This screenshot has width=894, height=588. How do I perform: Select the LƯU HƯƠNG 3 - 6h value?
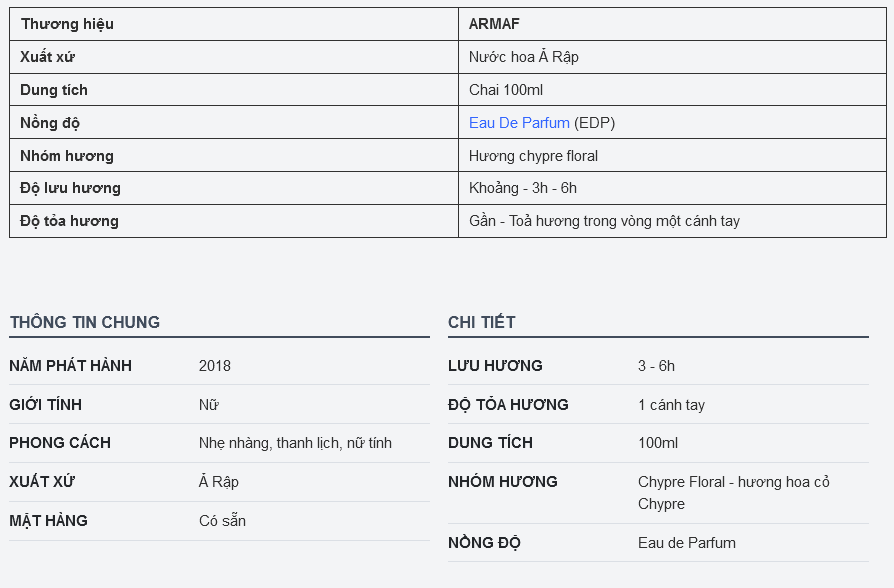pyautogui.click(x=656, y=366)
